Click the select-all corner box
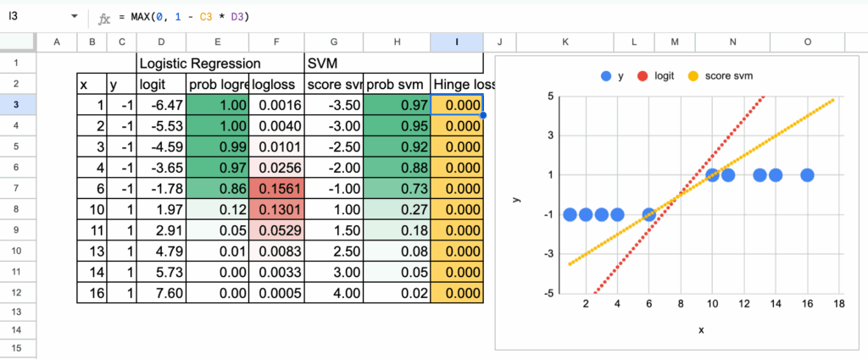868x359 pixels. tap(17, 42)
